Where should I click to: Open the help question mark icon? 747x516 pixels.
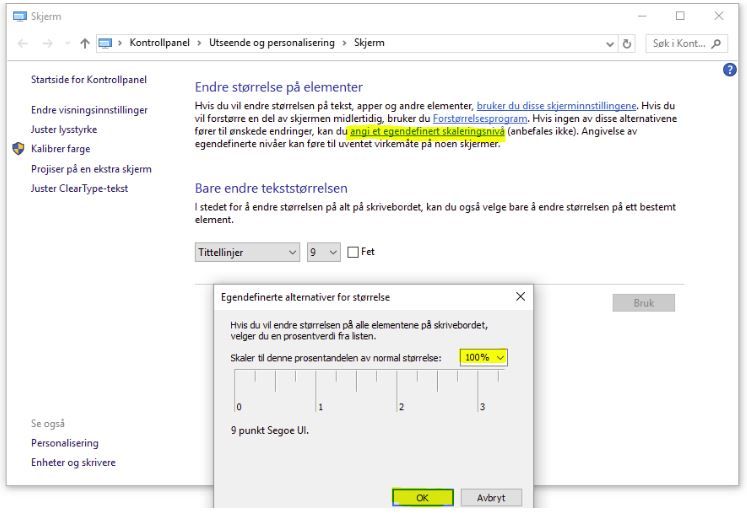(x=729, y=70)
